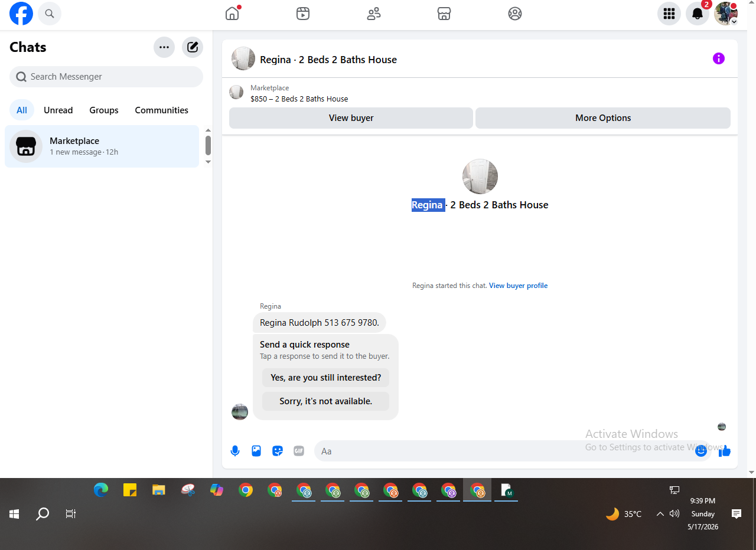Open the Facebook menu grid icon
756x550 pixels.
[x=669, y=14]
